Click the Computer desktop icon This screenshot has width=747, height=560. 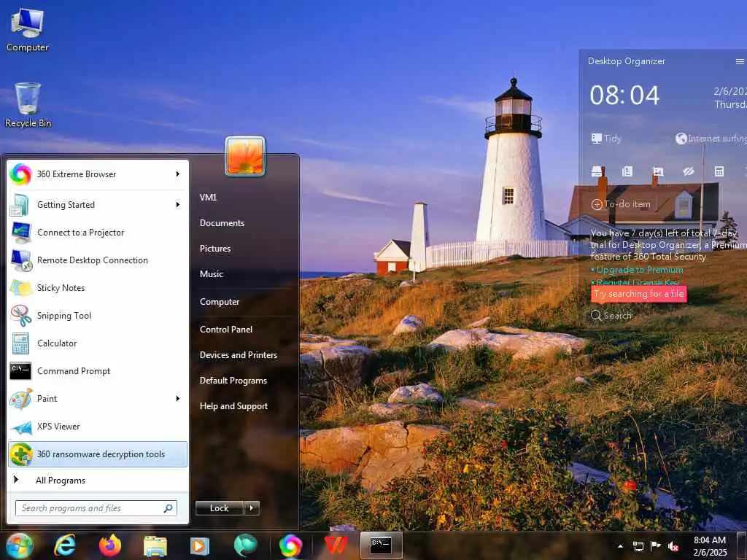28,29
